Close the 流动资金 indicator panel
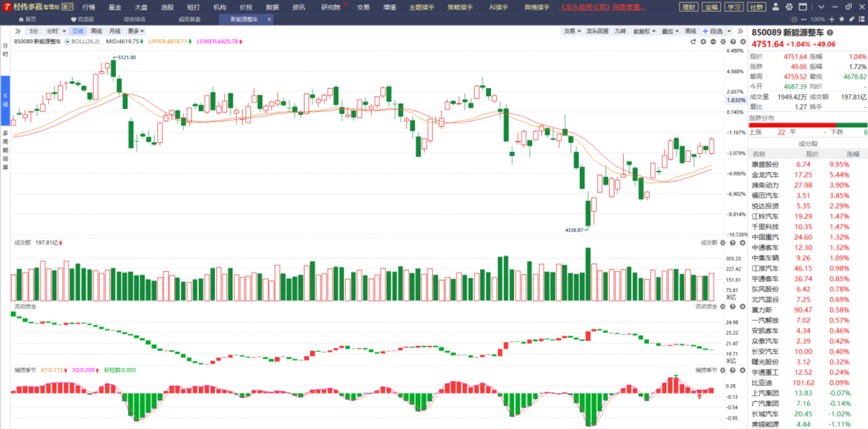 click(741, 307)
